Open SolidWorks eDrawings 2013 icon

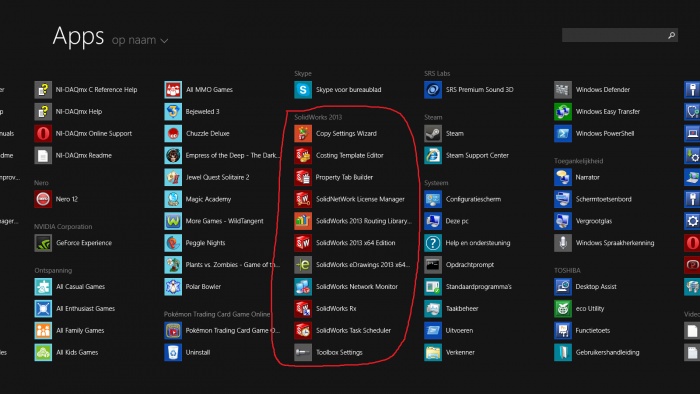pos(303,265)
